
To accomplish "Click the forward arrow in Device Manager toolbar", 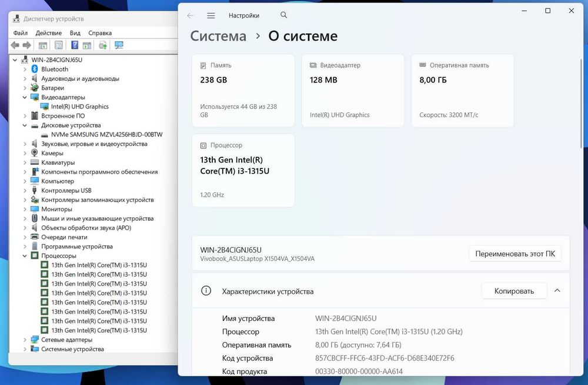I will pyautogui.click(x=26, y=45).
